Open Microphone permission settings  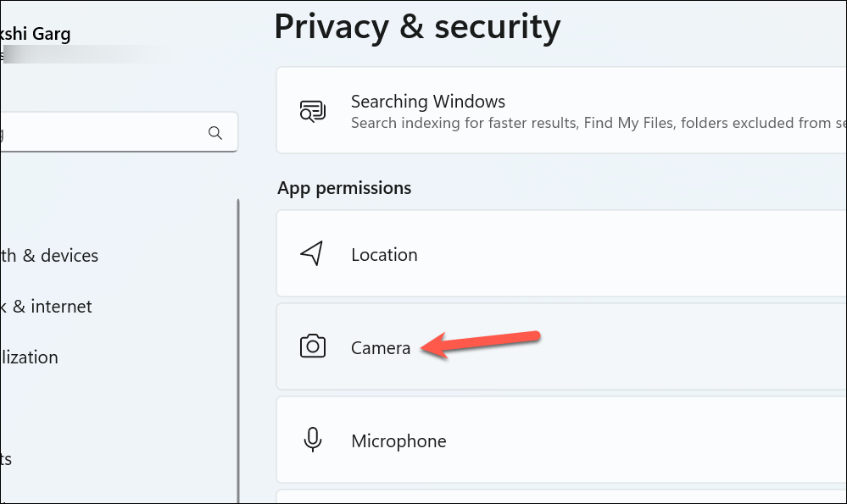561,440
